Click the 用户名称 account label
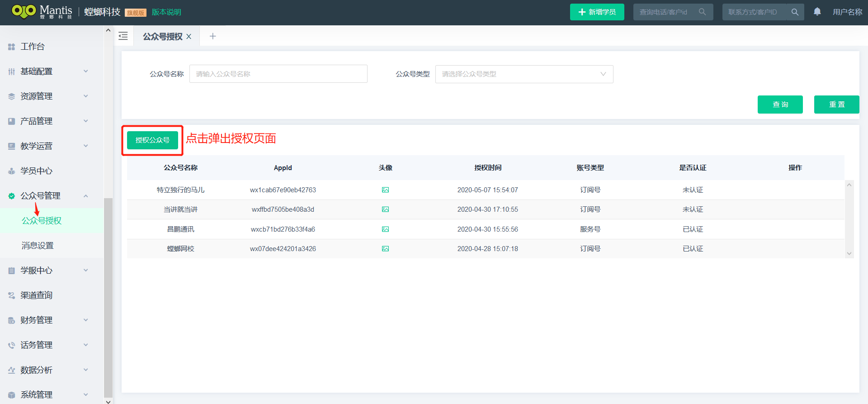This screenshot has height=404, width=868. (x=847, y=12)
